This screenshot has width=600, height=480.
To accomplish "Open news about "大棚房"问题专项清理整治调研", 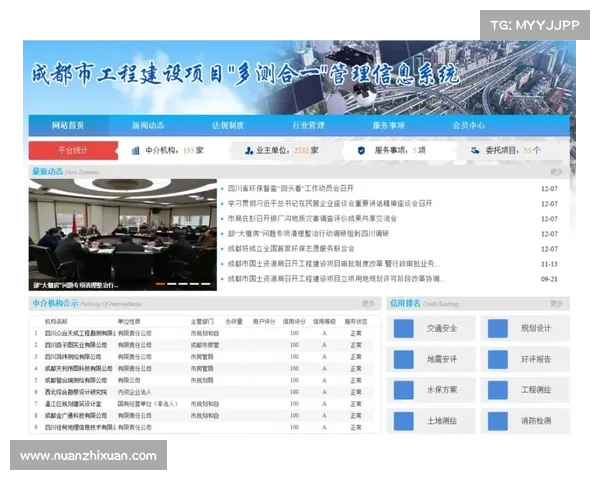I will point(308,233).
